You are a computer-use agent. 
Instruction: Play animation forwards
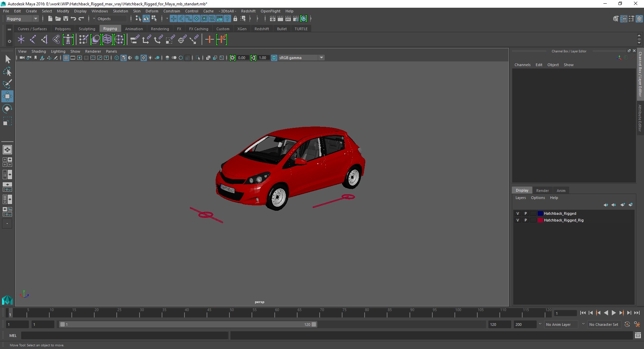click(x=613, y=313)
